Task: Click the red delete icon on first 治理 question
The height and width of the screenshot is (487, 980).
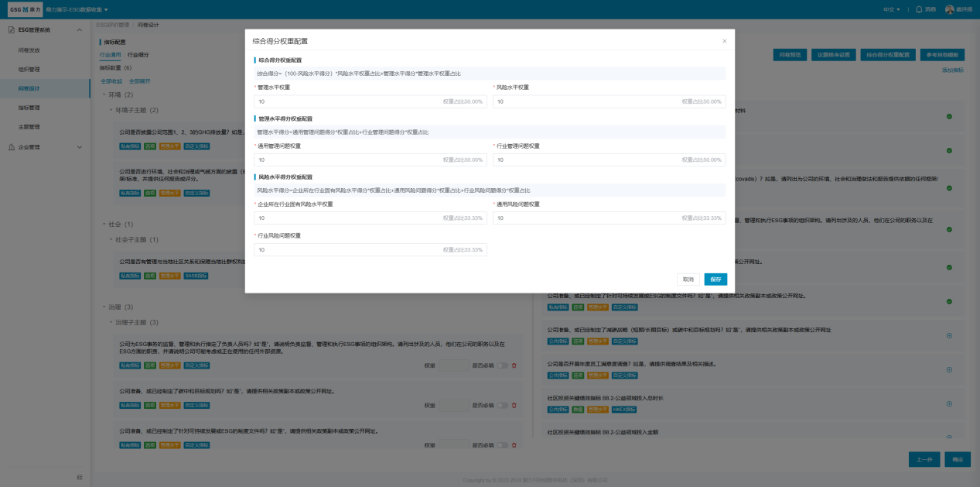Action: (x=514, y=365)
